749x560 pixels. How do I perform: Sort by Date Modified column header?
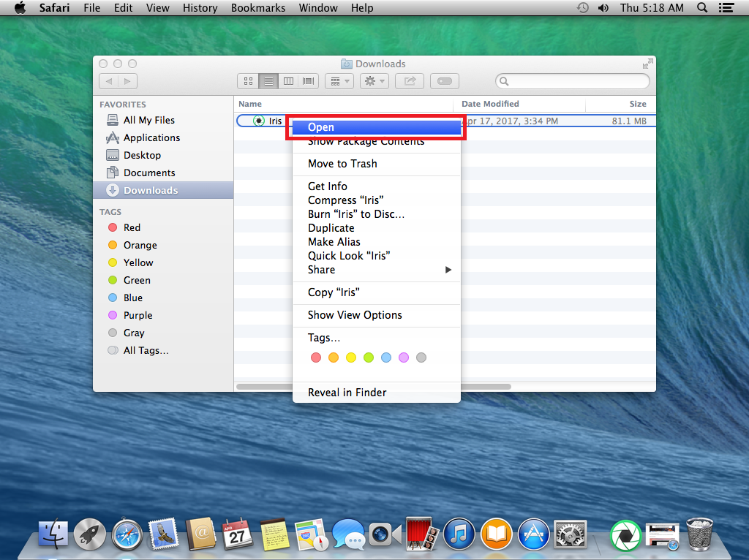tap(519, 104)
